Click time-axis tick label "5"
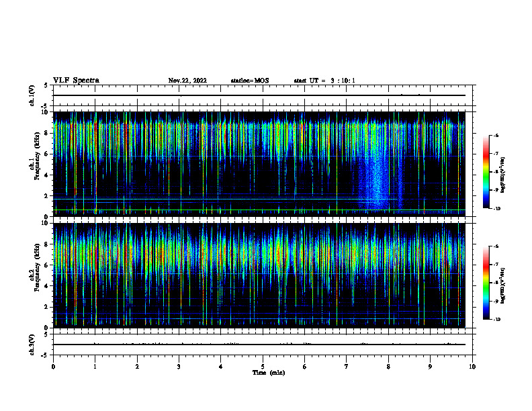Screen dimensions: 532x411 point(263,367)
